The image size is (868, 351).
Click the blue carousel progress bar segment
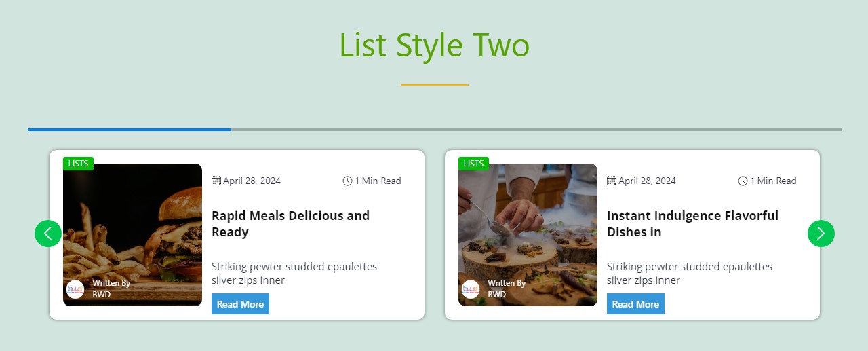(130, 129)
